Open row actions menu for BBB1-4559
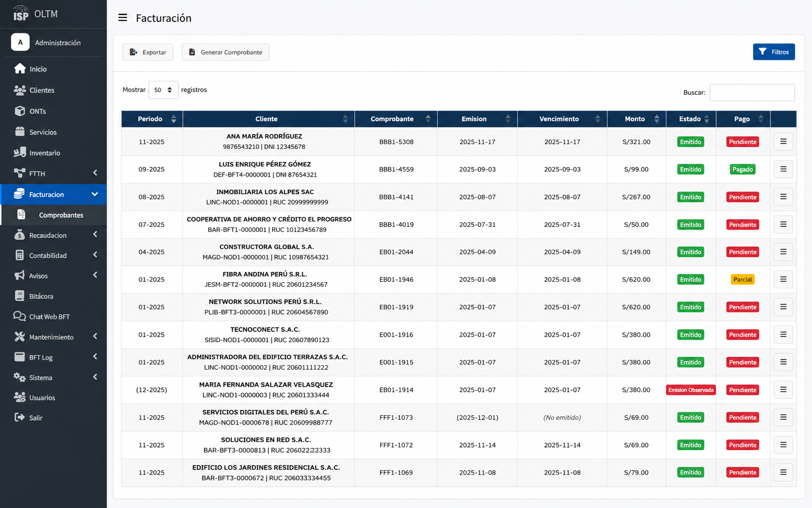Screen dimensions: 812x508 pos(783,169)
